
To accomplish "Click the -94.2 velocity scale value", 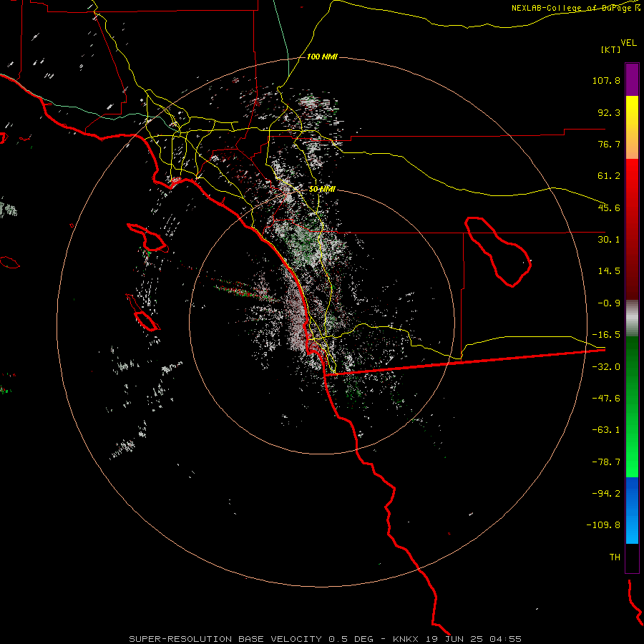I will click(606, 494).
